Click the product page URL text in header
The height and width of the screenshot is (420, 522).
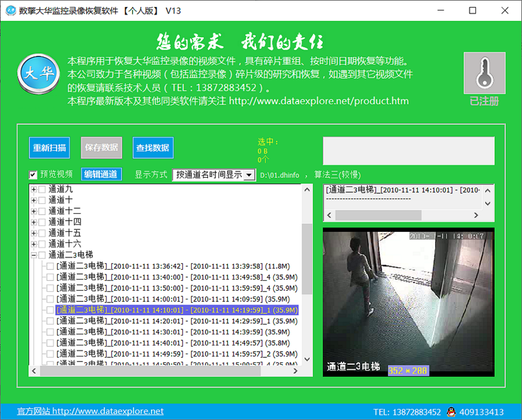pos(319,101)
